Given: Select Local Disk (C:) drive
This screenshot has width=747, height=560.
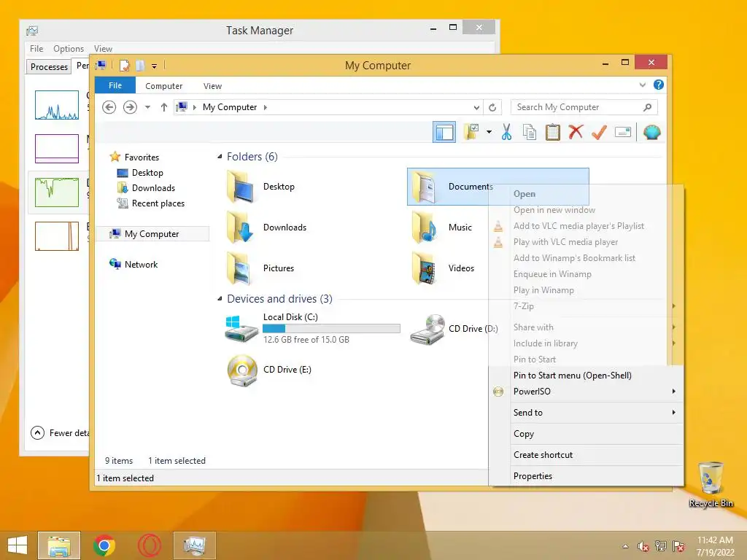Looking at the screenshot, I should pyautogui.click(x=312, y=328).
